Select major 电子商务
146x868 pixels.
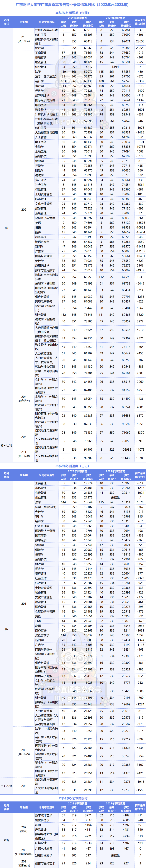coord(41,142)
